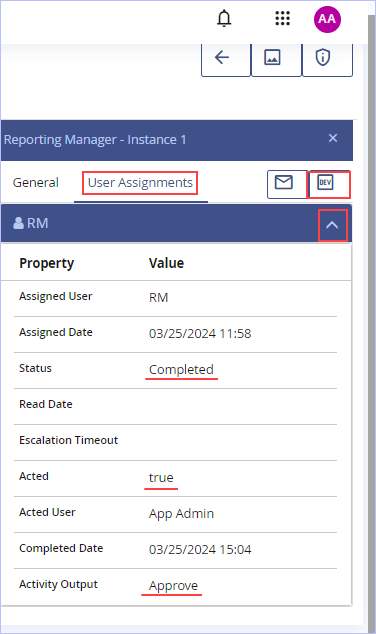Image resolution: width=376 pixels, height=634 pixels.
Task: Click the Property column header
Action: (46, 263)
